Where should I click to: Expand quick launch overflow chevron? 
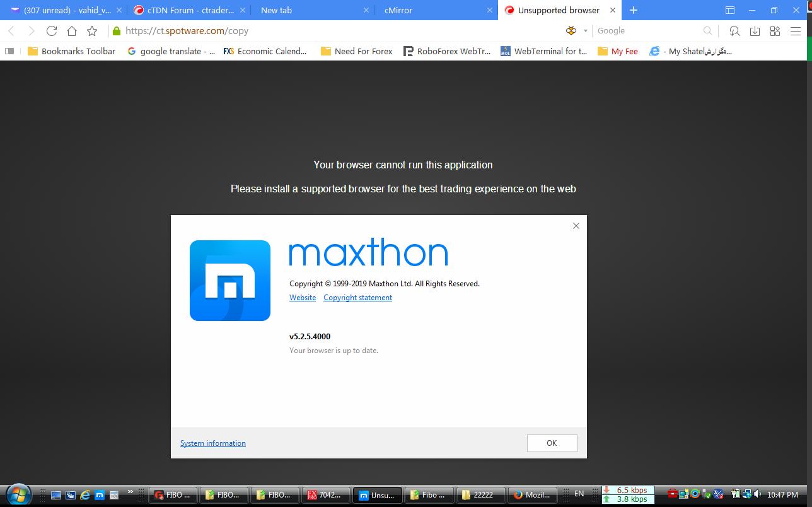[x=130, y=492]
